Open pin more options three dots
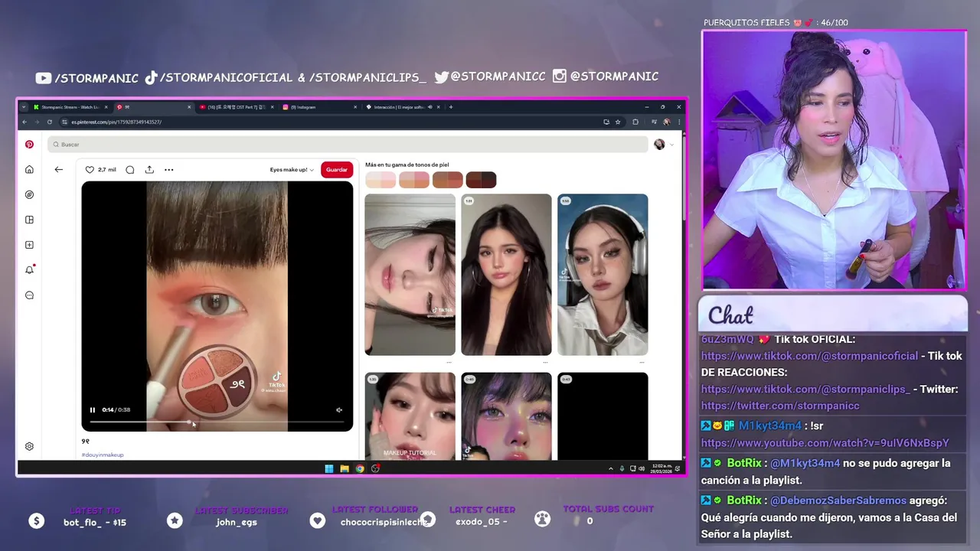Image resolution: width=980 pixels, height=551 pixels. coord(169,169)
